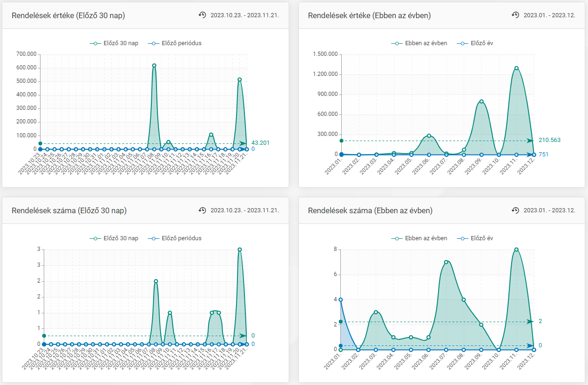Click the 210.563 average arrow marker
The width and height of the screenshot is (588, 385).
(x=530, y=140)
